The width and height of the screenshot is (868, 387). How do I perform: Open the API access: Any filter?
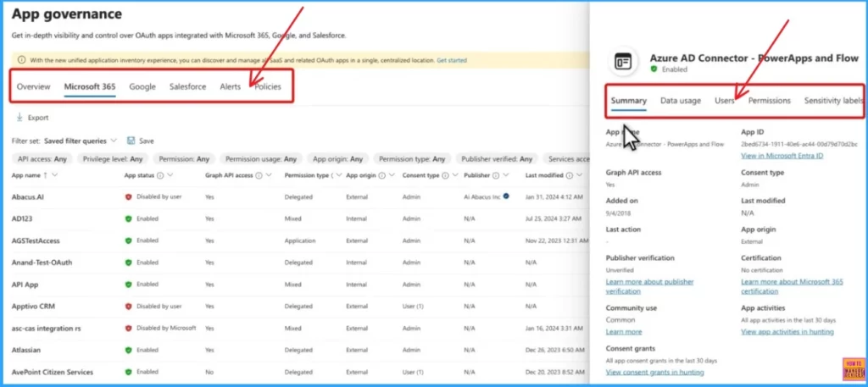pos(42,158)
